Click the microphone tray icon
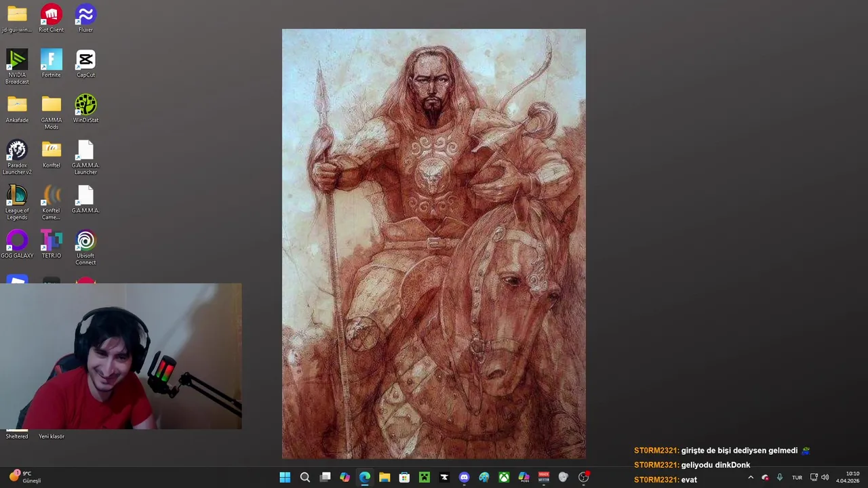 [x=780, y=477]
